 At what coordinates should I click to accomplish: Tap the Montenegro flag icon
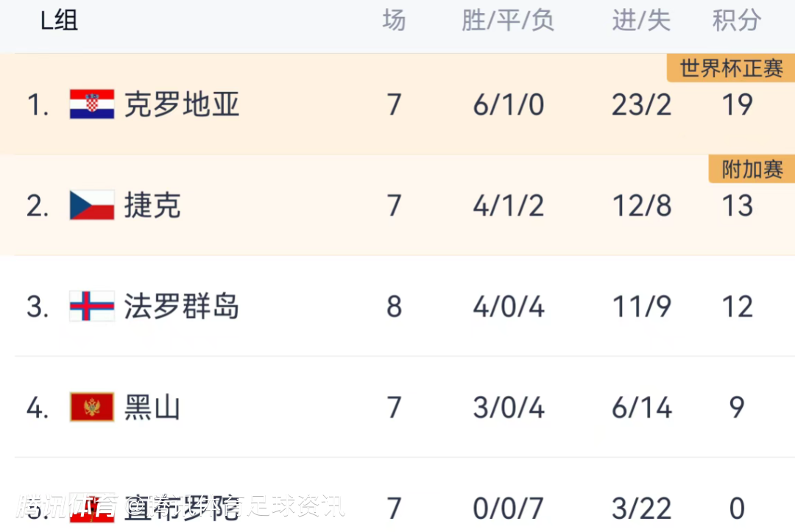[x=92, y=407]
